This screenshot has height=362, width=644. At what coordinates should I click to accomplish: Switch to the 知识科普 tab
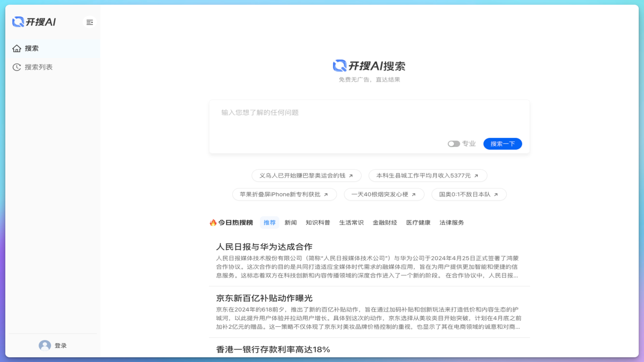318,222
